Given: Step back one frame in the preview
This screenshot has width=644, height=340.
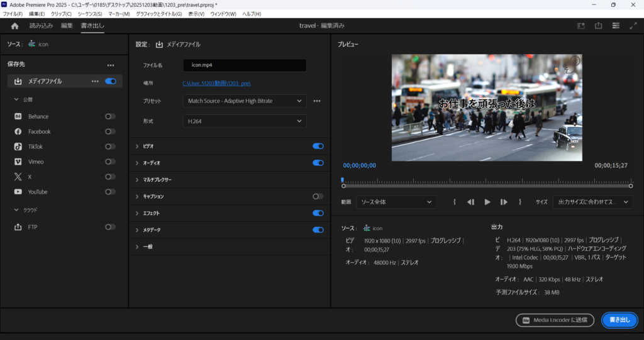Looking at the screenshot, I should (470, 202).
